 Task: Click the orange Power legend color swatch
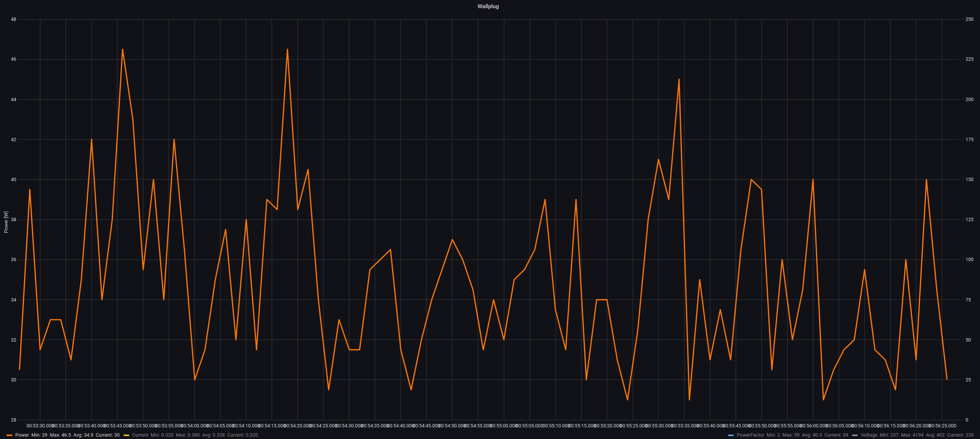click(10, 435)
